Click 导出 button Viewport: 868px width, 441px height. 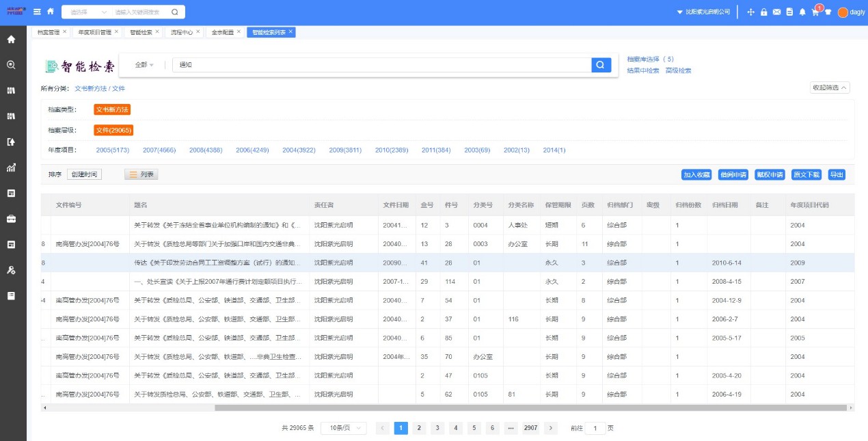pos(837,174)
